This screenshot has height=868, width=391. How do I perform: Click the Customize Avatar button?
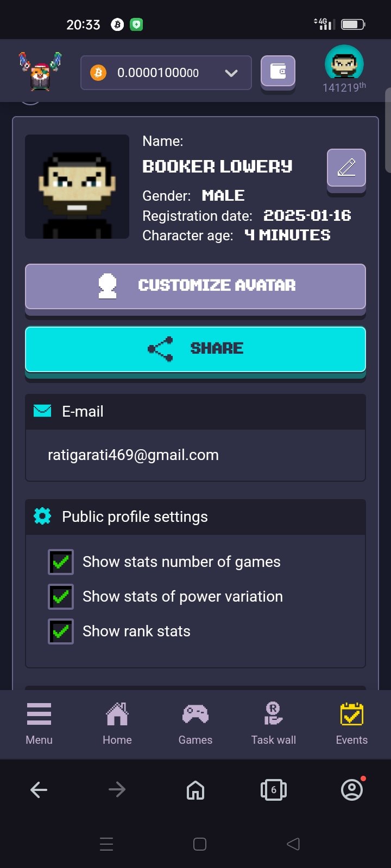point(195,286)
